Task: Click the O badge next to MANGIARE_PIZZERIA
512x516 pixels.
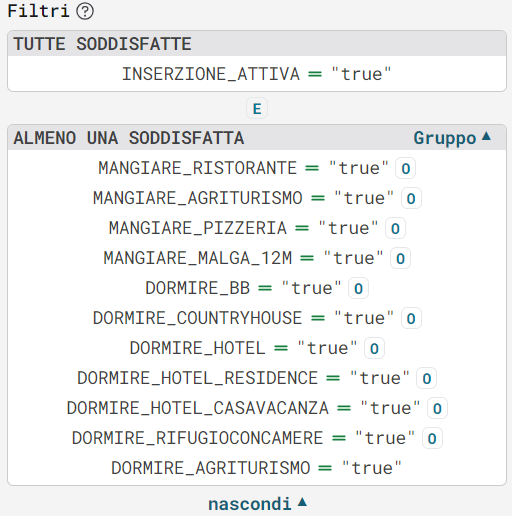Action: coord(395,228)
